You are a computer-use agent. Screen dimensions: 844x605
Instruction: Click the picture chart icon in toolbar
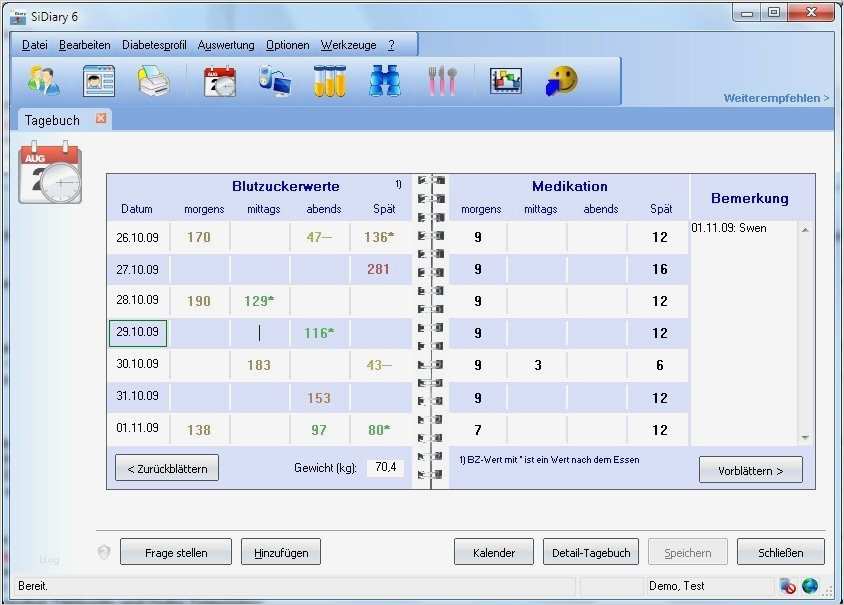(506, 81)
